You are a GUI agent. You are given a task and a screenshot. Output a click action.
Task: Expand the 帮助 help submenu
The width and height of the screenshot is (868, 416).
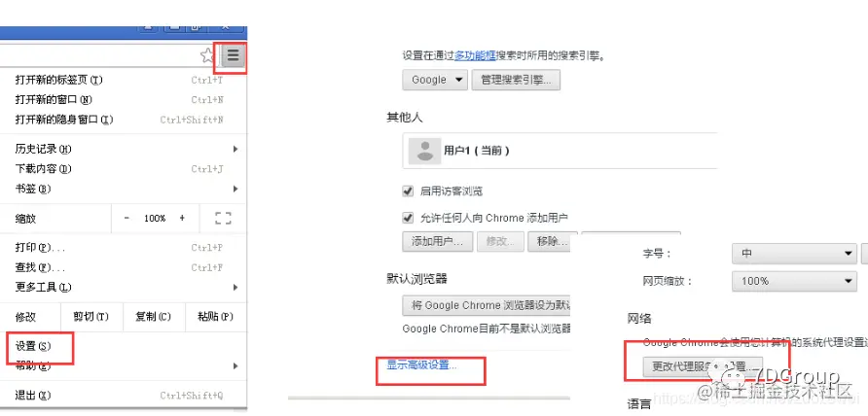[x=124, y=365]
